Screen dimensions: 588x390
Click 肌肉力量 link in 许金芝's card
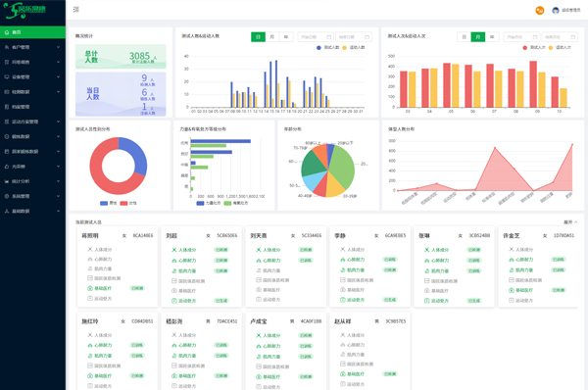pyautogui.click(x=524, y=270)
